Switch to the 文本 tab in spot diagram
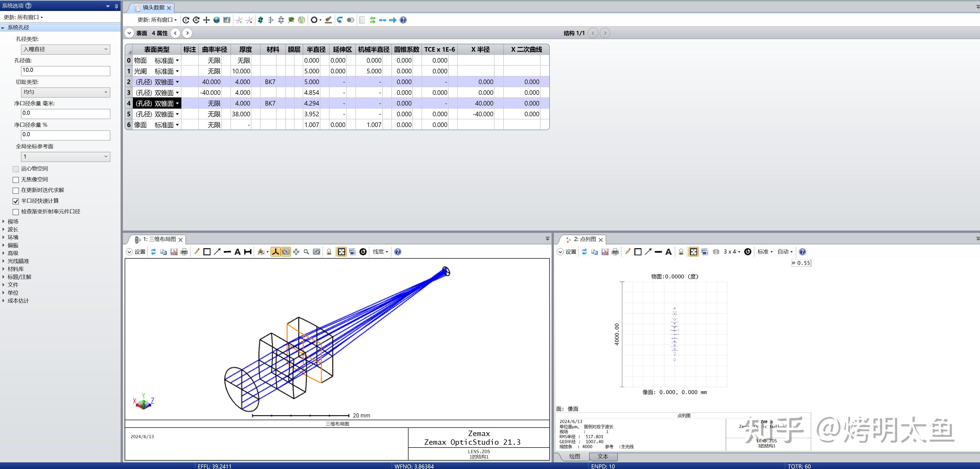The height and width of the screenshot is (469, 980). [603, 456]
